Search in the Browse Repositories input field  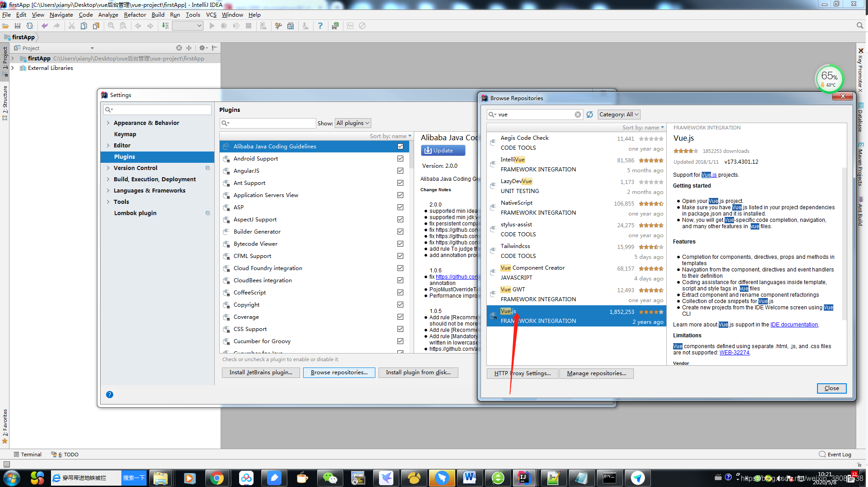point(533,114)
